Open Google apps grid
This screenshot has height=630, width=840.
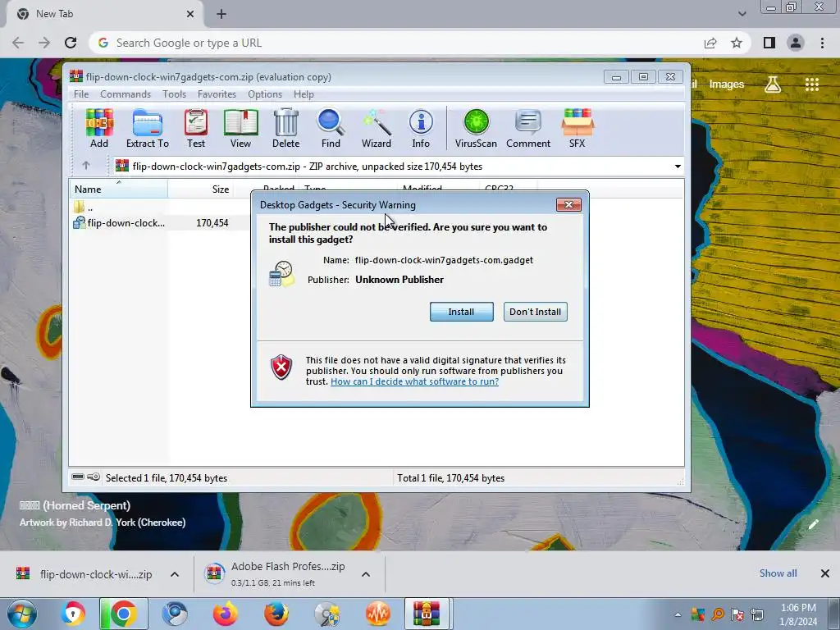click(x=812, y=84)
